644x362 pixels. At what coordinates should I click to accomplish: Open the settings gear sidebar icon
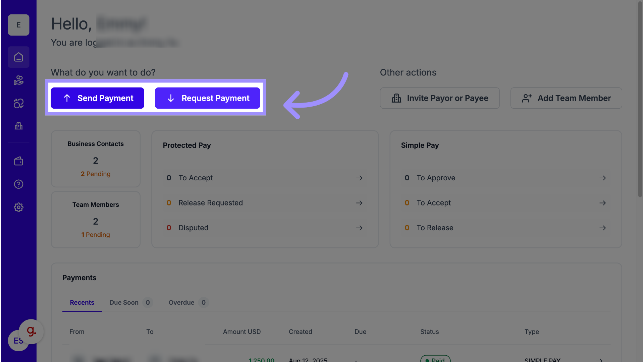(18, 207)
